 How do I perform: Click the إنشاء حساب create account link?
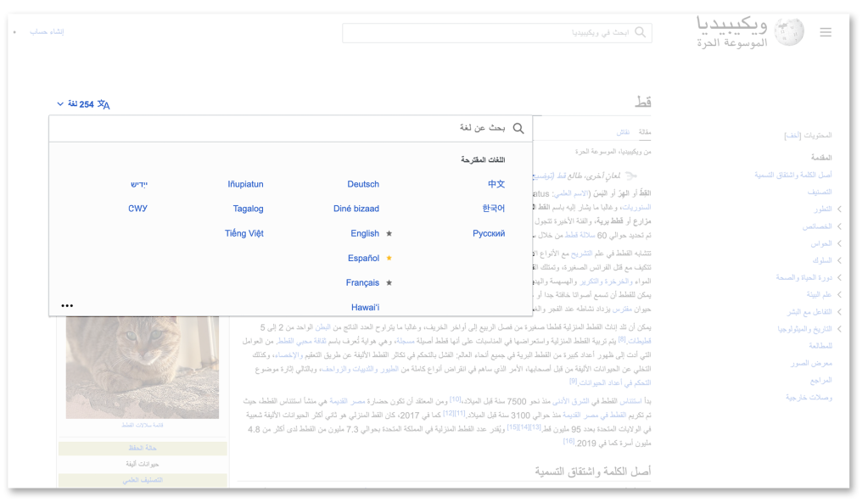pyautogui.click(x=47, y=31)
